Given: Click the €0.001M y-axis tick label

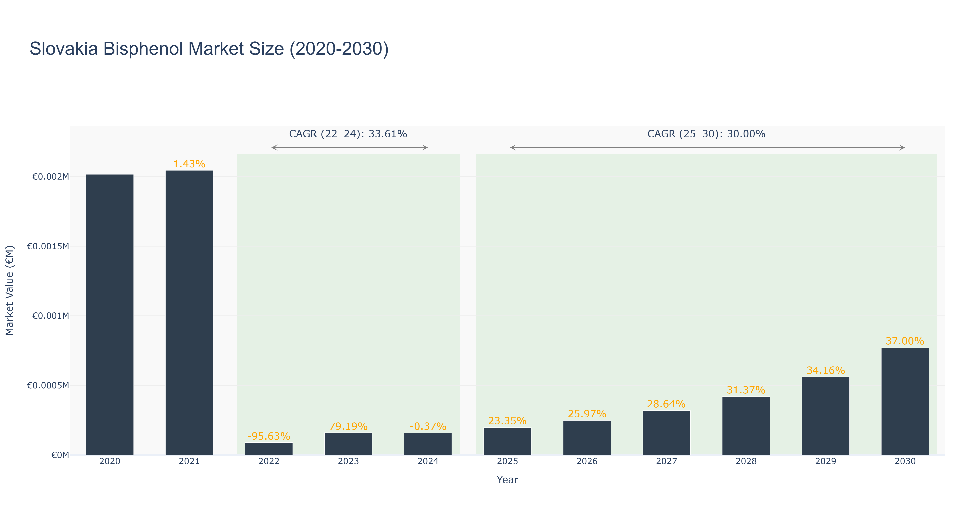Looking at the screenshot, I should [51, 316].
